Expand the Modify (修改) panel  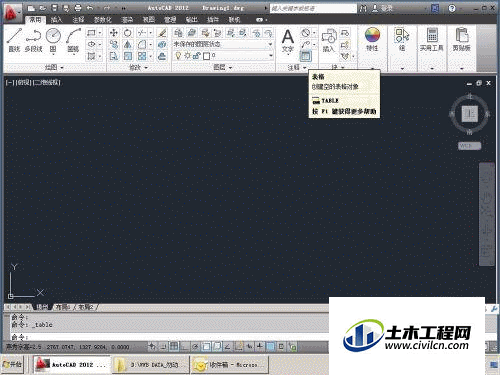[138, 68]
